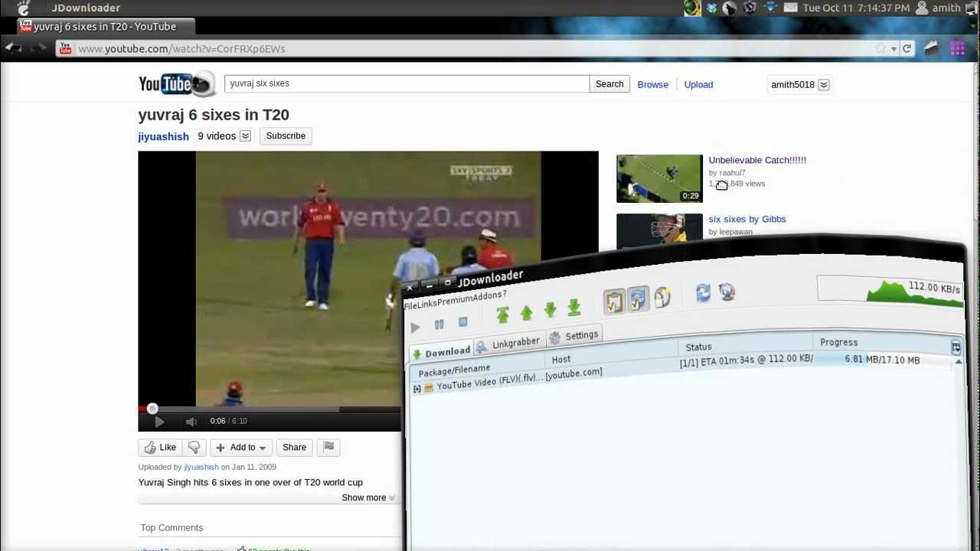This screenshot has height=551, width=980.
Task: Toggle clipboard observation in JDownloader
Action: 613,302
